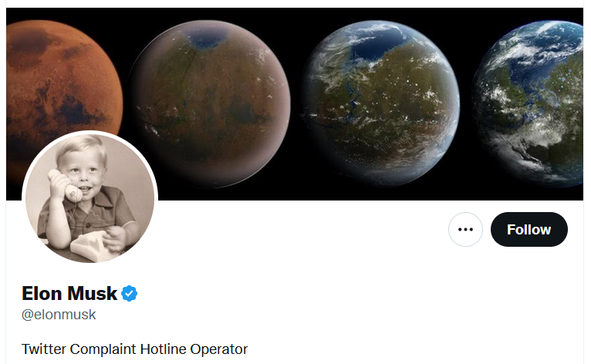This screenshot has width=591, height=364.
Task: Click the word "Hotline" in the bio
Action: click(x=164, y=349)
